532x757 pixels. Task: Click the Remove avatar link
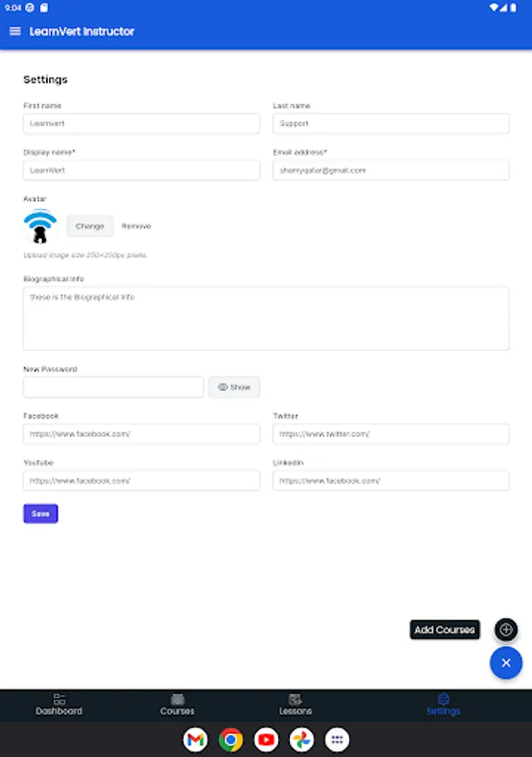point(136,226)
